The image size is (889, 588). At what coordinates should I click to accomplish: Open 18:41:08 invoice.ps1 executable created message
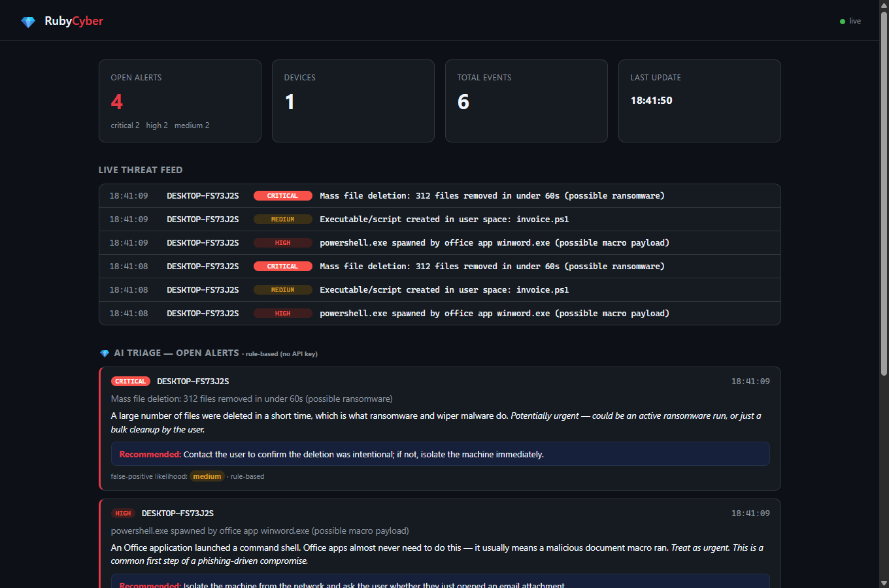coord(444,290)
